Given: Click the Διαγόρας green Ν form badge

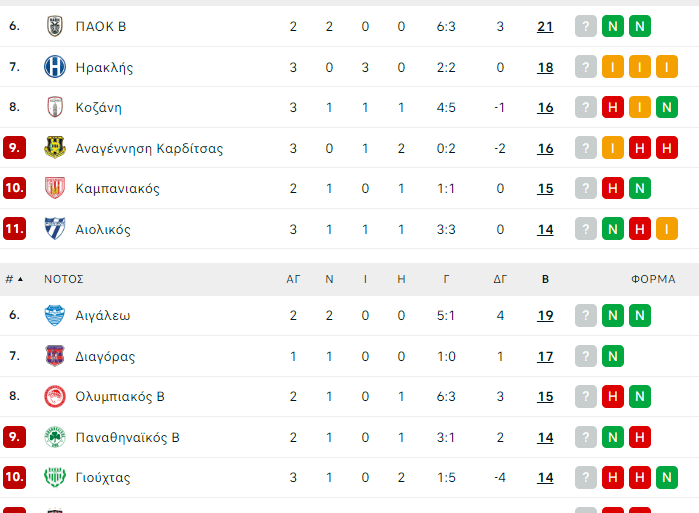Looking at the screenshot, I should pos(613,356).
